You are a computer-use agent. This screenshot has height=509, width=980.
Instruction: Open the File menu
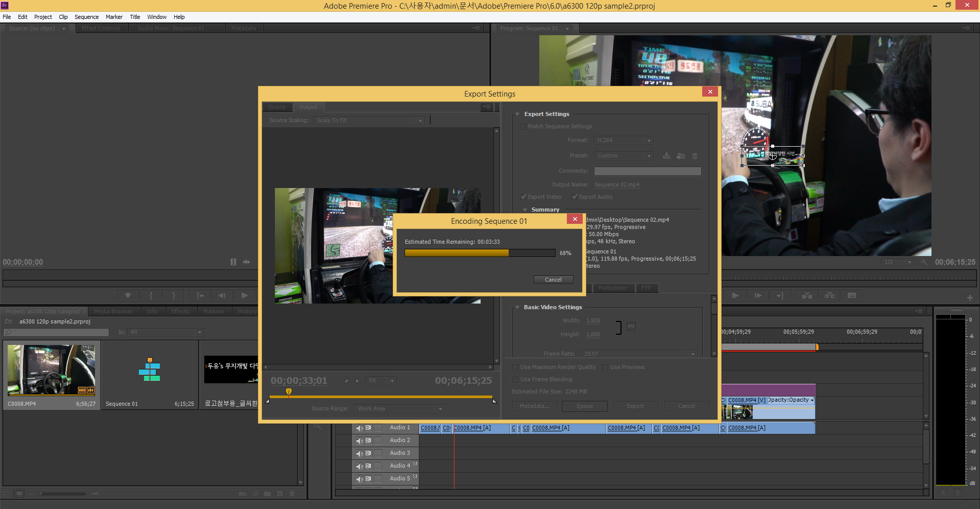(7, 17)
